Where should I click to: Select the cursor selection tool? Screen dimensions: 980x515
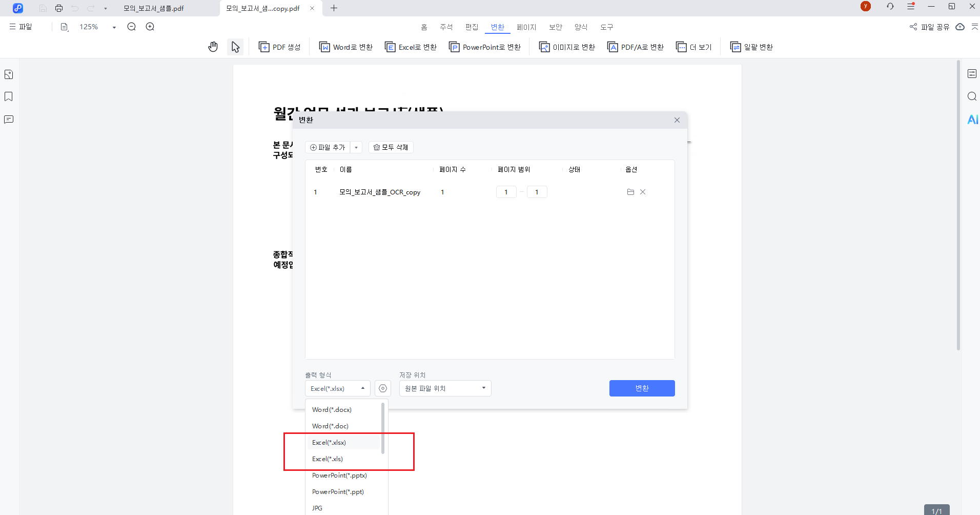[x=235, y=46]
